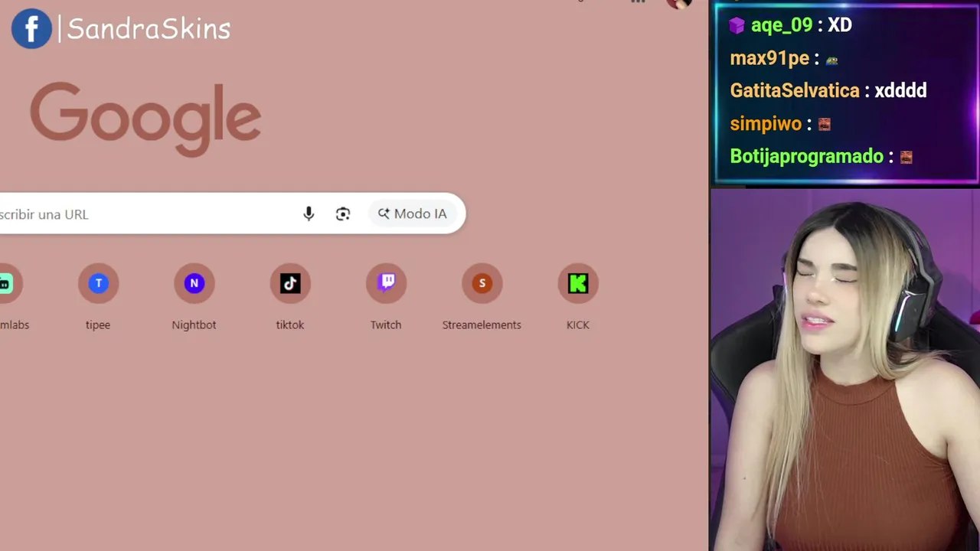
Task: Click the purple cube badge beside aqe_09
Action: 737,26
